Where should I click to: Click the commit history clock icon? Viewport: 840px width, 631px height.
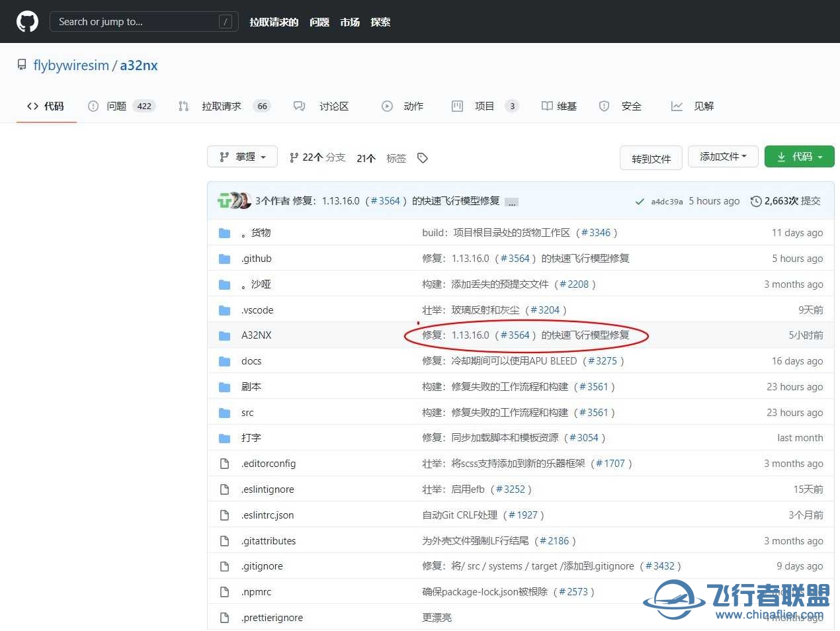coord(756,201)
